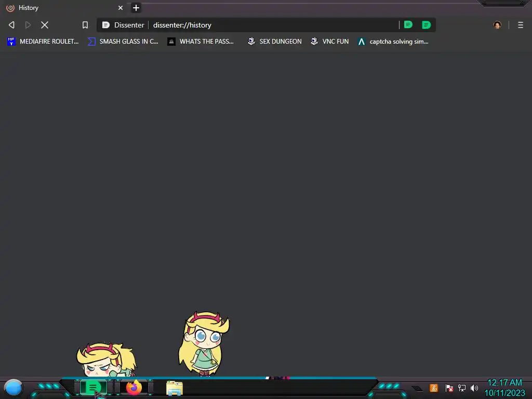Image resolution: width=532 pixels, height=399 pixels.
Task: Open the VNC FUN bookmark
Action: [x=330, y=42]
